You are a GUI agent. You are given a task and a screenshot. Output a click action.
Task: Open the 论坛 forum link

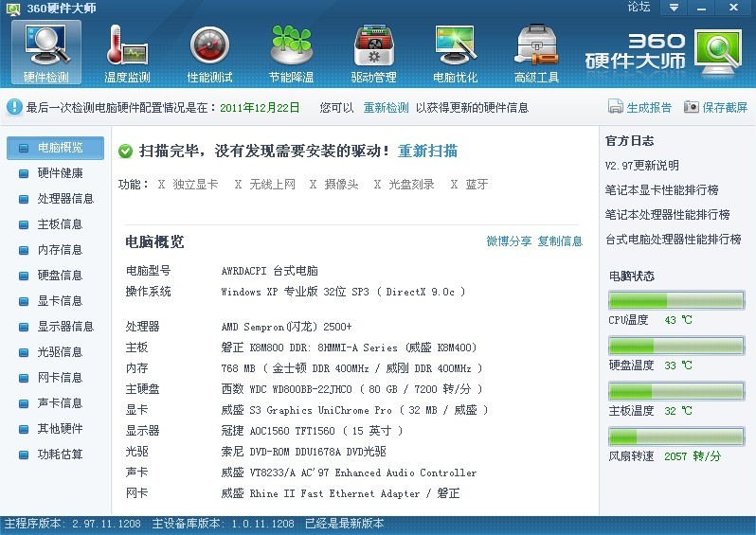pyautogui.click(x=639, y=7)
